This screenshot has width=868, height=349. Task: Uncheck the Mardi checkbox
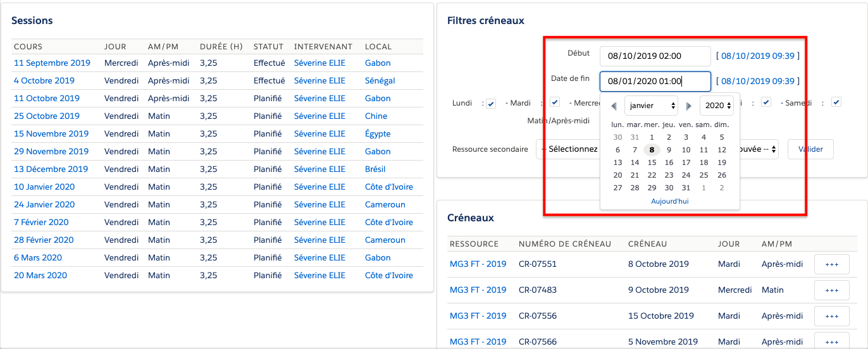pyautogui.click(x=555, y=102)
